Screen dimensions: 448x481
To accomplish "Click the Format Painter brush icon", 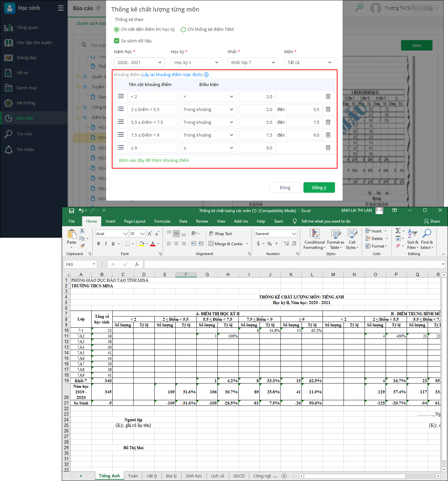I will coord(82,245).
